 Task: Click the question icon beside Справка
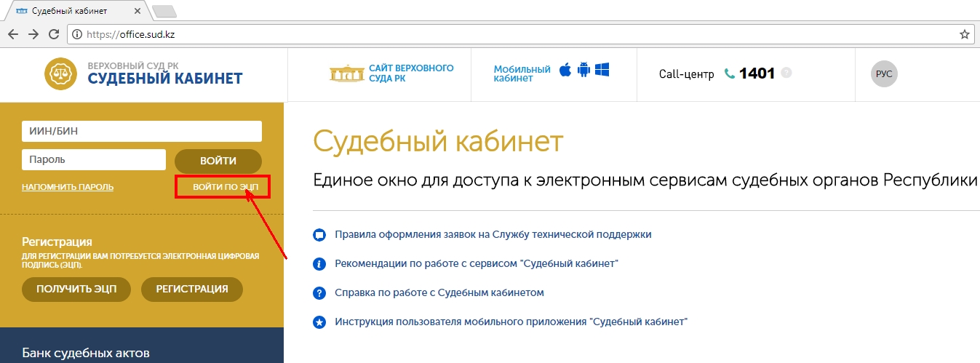(x=319, y=293)
